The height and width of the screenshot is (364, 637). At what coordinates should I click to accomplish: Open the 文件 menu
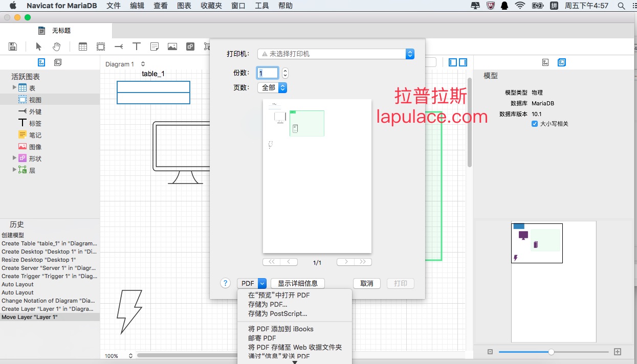click(114, 6)
